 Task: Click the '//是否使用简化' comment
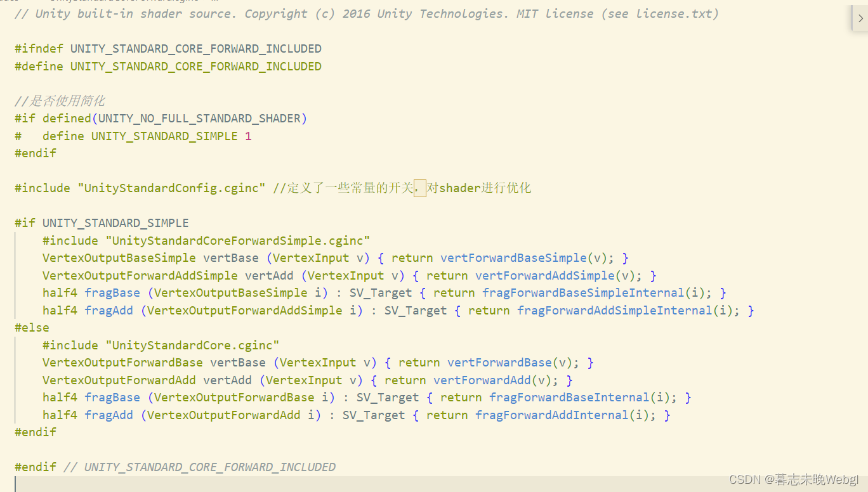tap(60, 101)
